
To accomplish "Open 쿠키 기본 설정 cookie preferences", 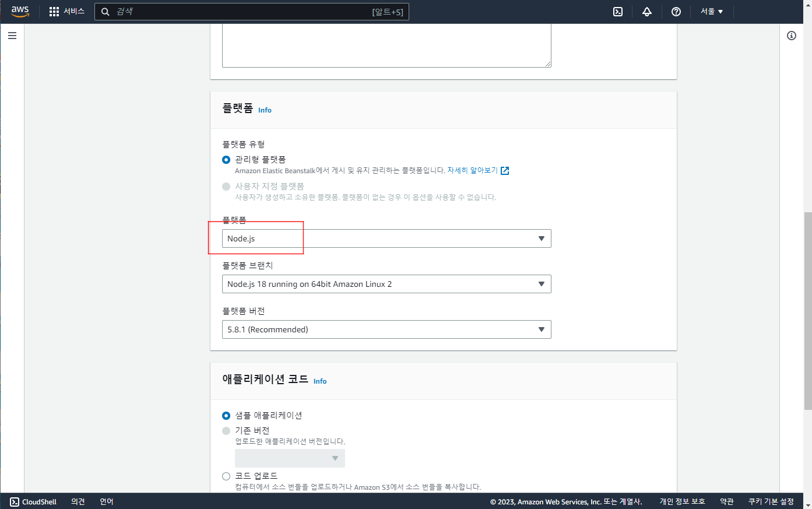I will tap(771, 501).
